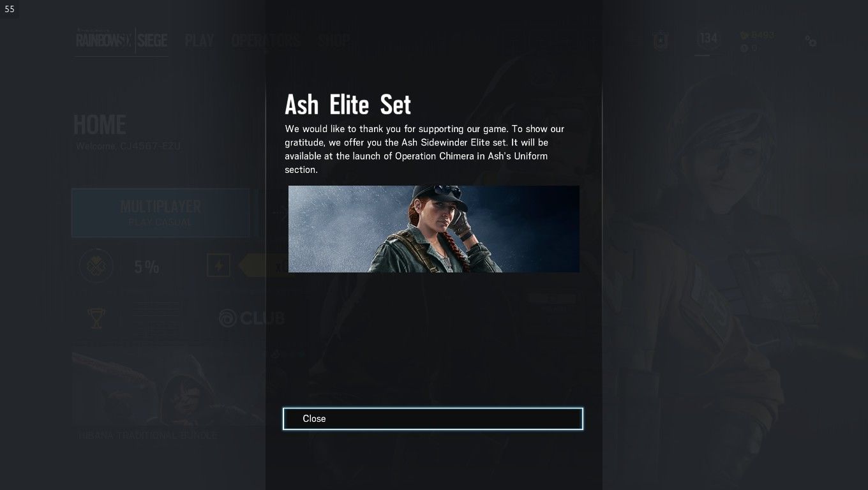Click the Ash Sidewinder Elite banner image

pos(434,229)
